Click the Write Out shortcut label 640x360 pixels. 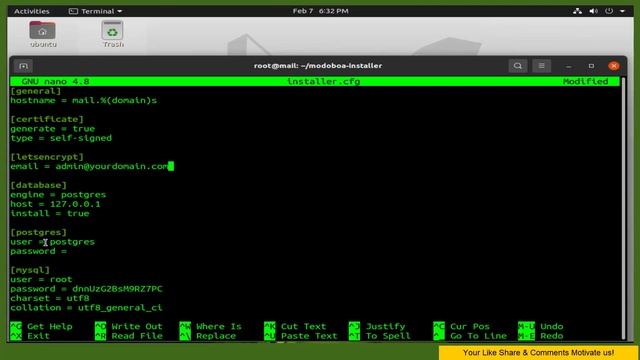(137, 327)
